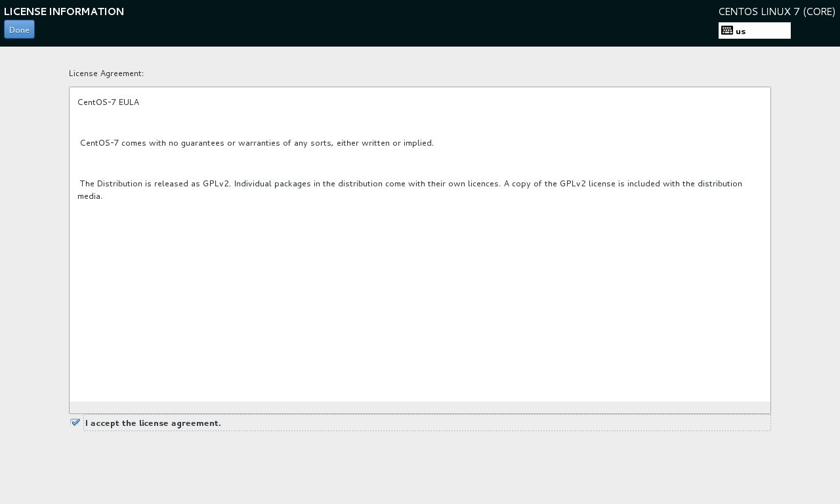Click the 'License Agreement:' label
840x504 pixels.
[106, 73]
